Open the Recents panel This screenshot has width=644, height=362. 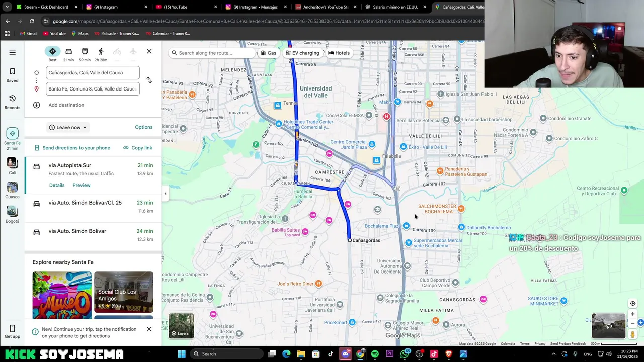pyautogui.click(x=13, y=102)
